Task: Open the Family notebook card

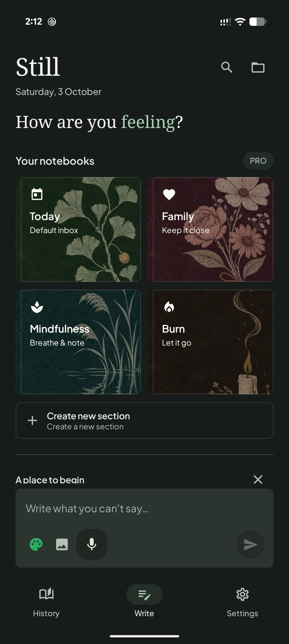Action: click(x=210, y=229)
